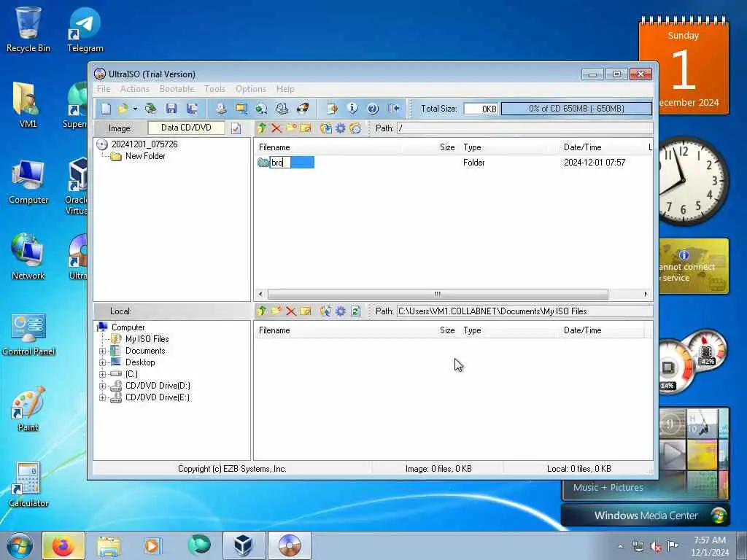
Task: Open the Options menu
Action: [x=251, y=89]
